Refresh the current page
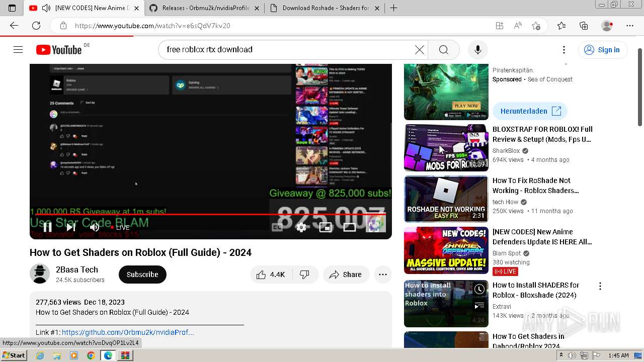This screenshot has width=644, height=362. pyautogui.click(x=36, y=26)
